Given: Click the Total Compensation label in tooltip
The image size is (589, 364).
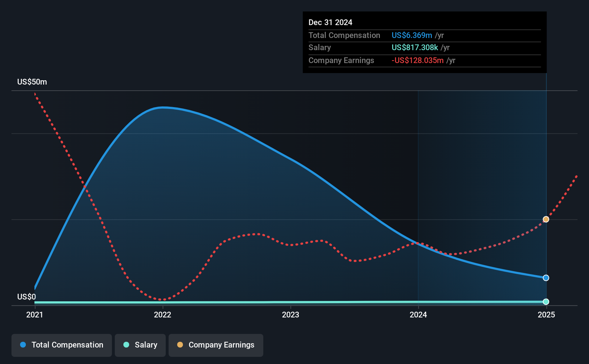Looking at the screenshot, I should point(344,35).
